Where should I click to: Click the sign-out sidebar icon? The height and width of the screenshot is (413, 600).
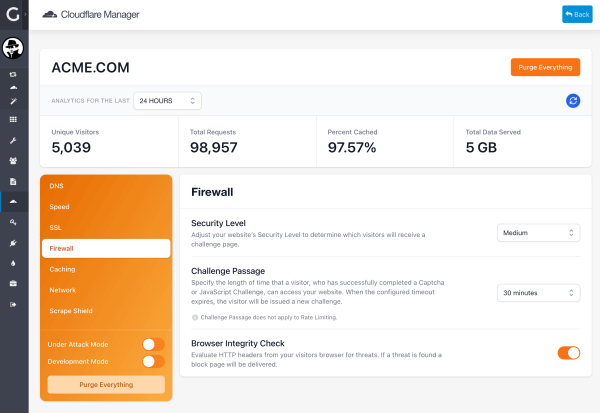pyautogui.click(x=13, y=305)
